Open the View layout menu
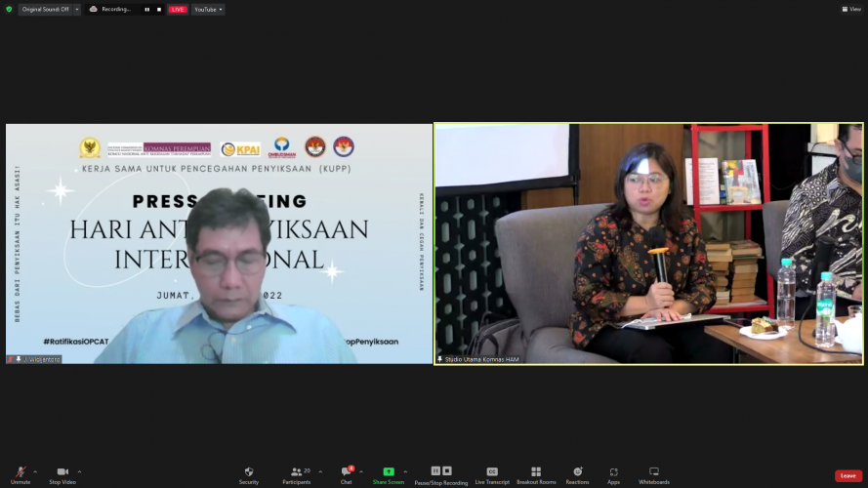868x488 pixels. tap(850, 9)
